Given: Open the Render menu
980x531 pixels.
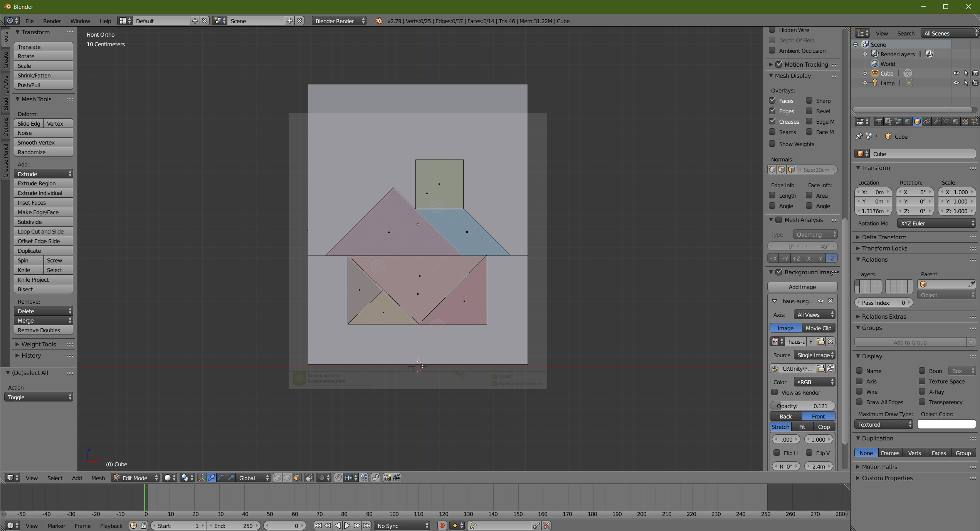Looking at the screenshot, I should 52,21.
